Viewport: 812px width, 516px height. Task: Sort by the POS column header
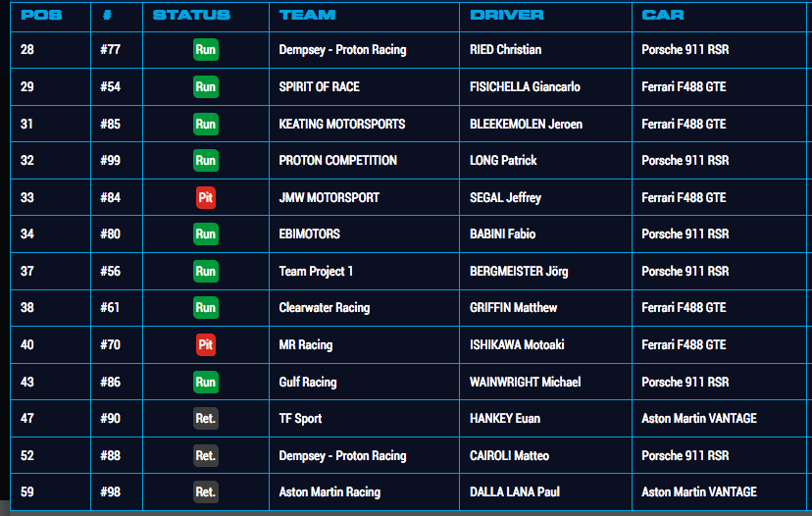pos(41,15)
